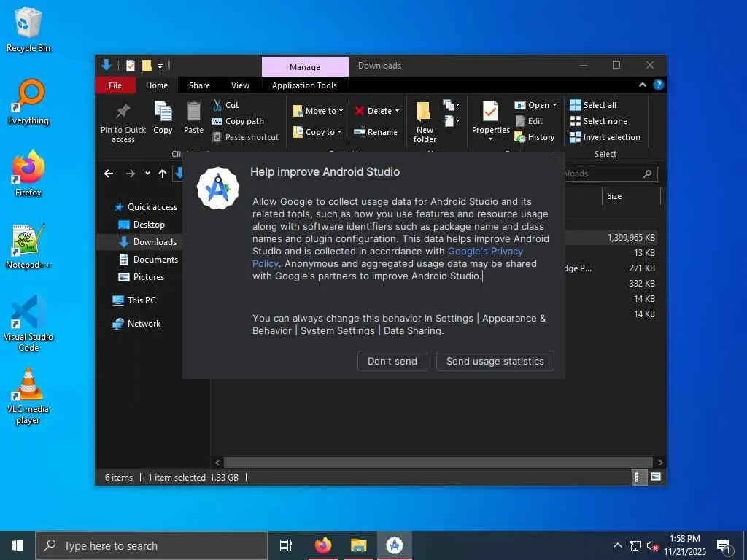Switch to the Share ribbon tab

pos(199,85)
